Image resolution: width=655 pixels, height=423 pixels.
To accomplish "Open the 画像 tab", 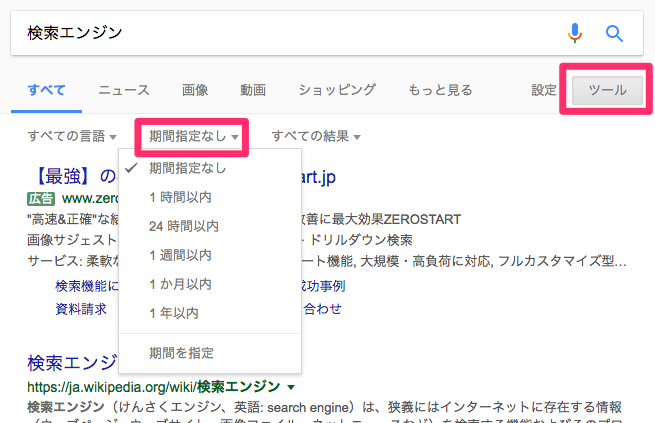I will tap(195, 90).
